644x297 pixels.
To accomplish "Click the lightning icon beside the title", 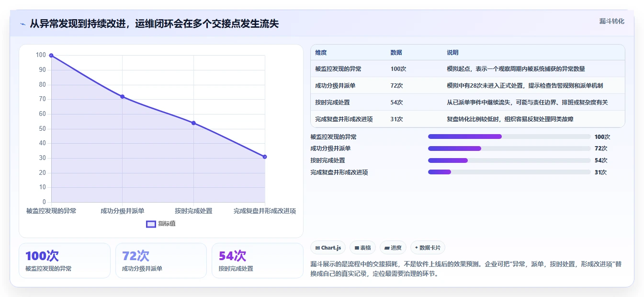I will pos(23,24).
